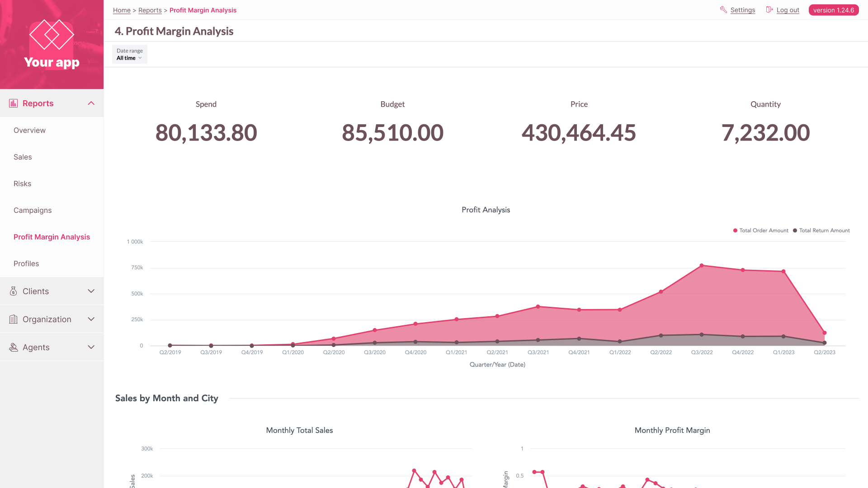
Task: Click the Agents icon in sidebar
Action: pos(13,347)
